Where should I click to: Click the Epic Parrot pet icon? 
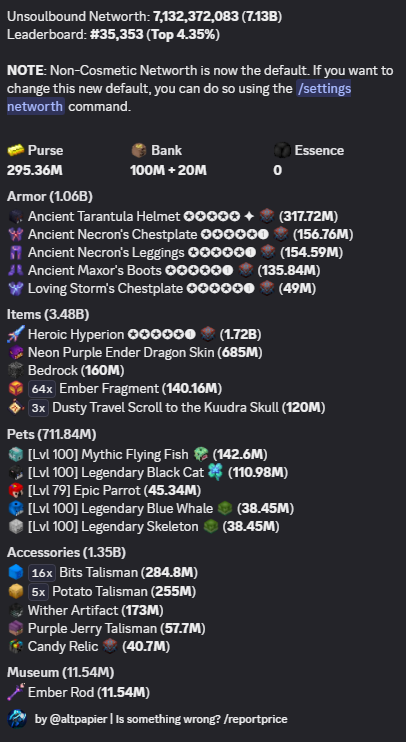pyautogui.click(x=16, y=490)
